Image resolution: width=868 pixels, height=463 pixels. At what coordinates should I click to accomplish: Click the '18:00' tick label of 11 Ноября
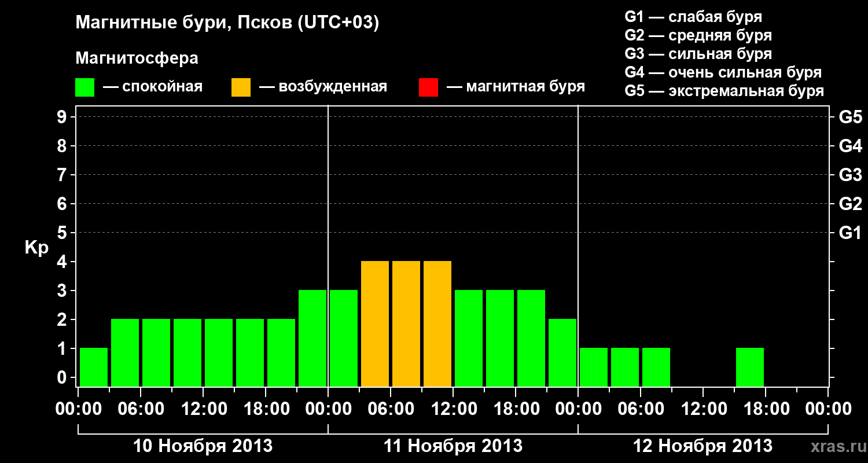click(516, 409)
